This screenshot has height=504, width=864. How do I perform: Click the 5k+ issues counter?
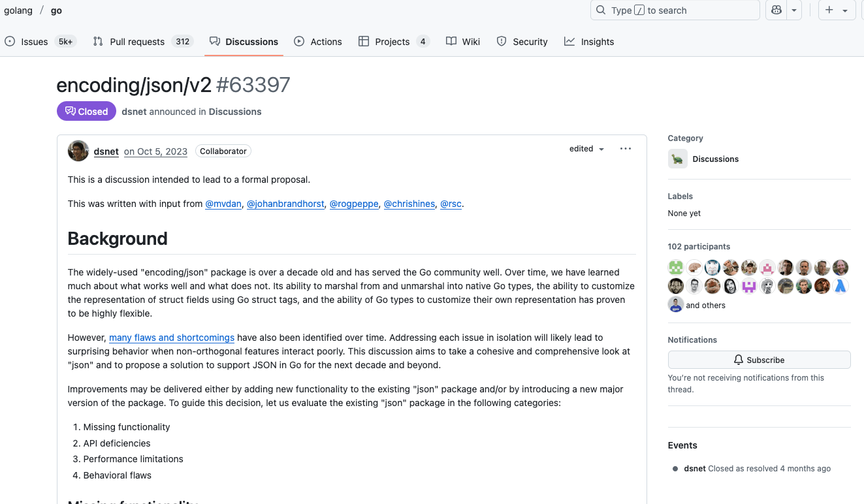pos(65,42)
